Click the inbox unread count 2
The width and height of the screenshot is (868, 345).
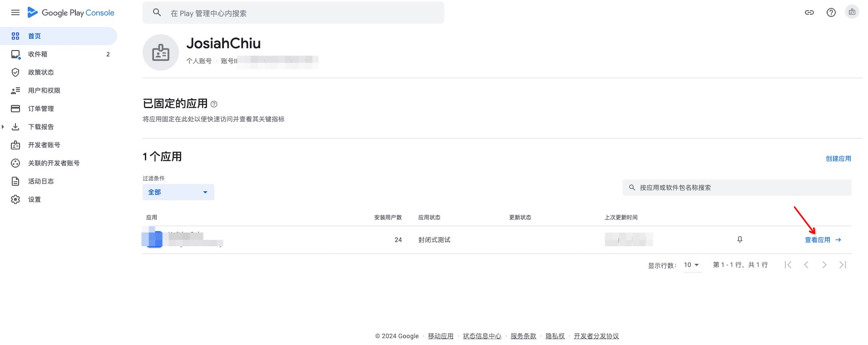[x=108, y=54]
